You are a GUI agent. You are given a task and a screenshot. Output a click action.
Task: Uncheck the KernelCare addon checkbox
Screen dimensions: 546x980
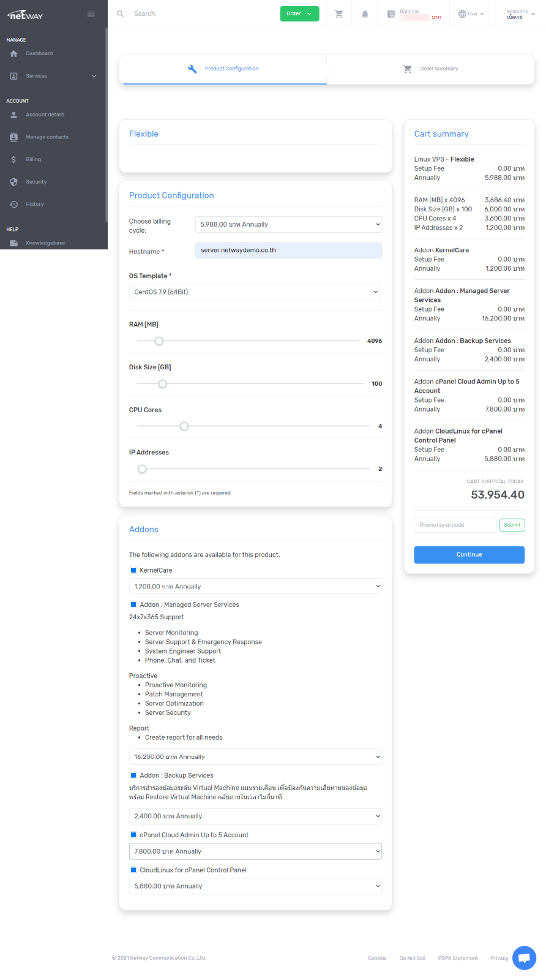pos(133,570)
